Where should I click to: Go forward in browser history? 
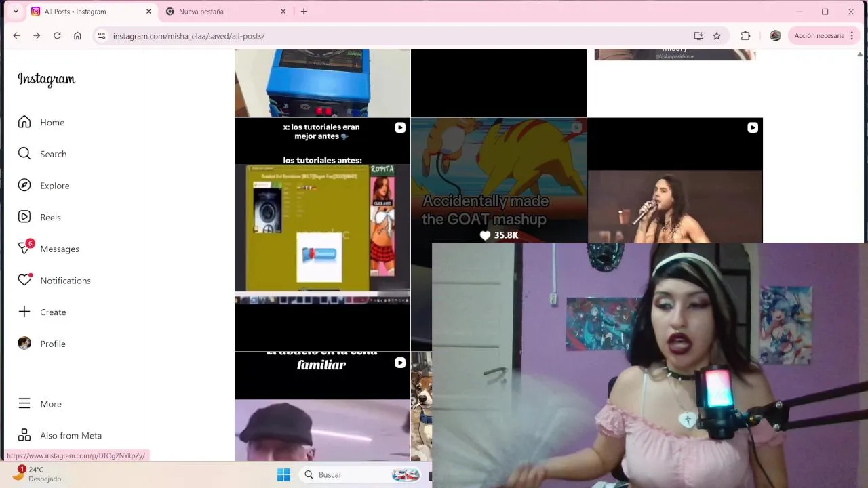click(37, 36)
